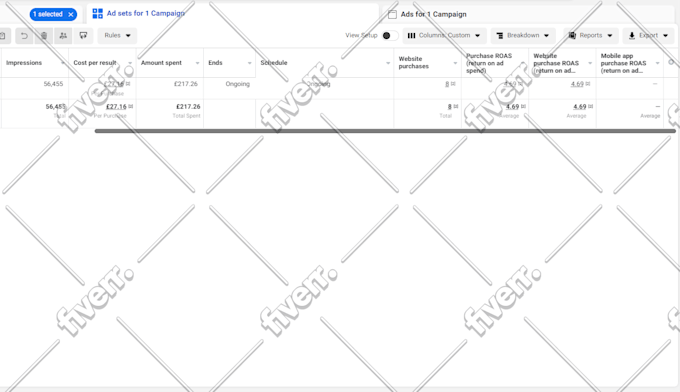680x392 pixels.
Task: Open Mobile app purchase ROAS column arrow
Action: [x=657, y=63]
